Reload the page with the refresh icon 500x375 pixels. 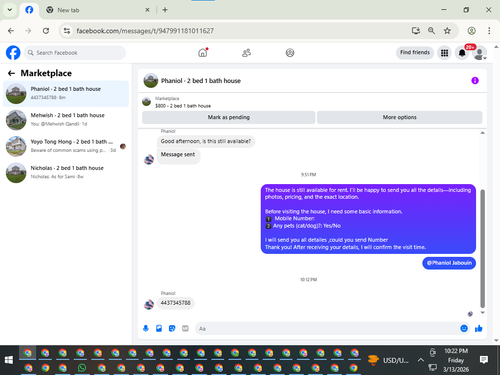[46, 31]
